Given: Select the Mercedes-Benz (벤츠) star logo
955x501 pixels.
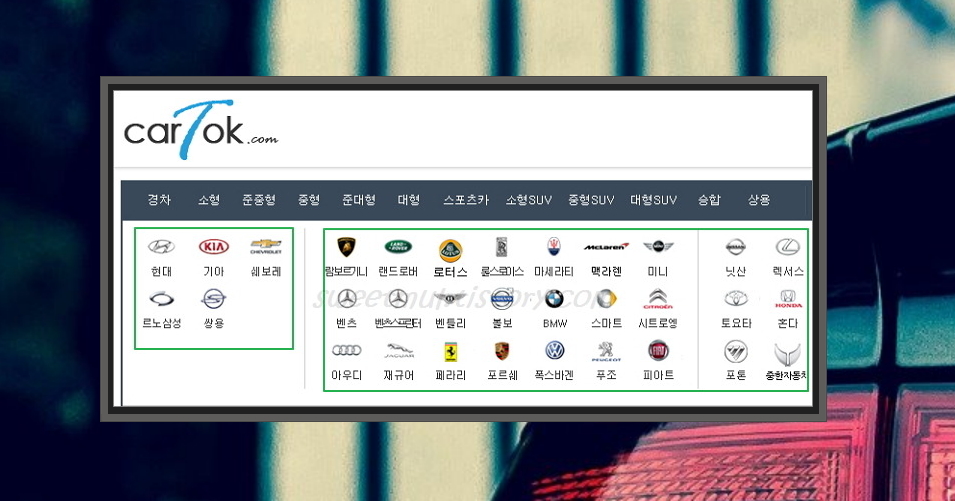Looking at the screenshot, I should point(347,299).
